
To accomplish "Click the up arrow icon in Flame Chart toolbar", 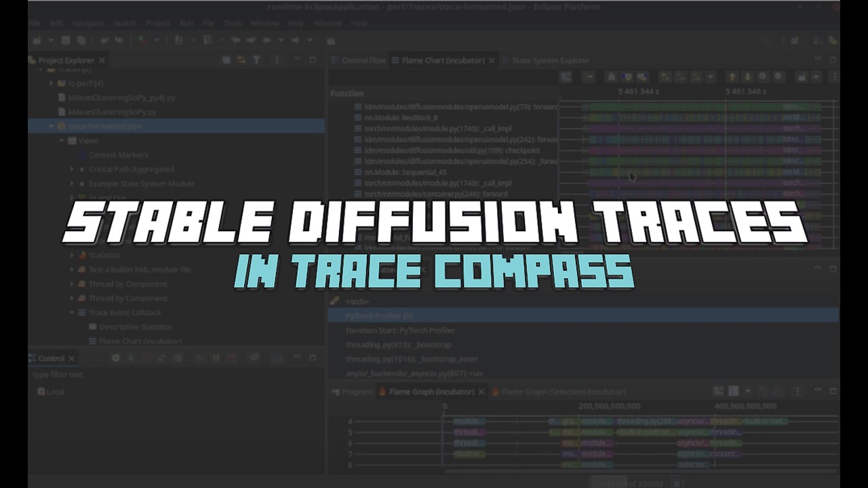I will (732, 77).
